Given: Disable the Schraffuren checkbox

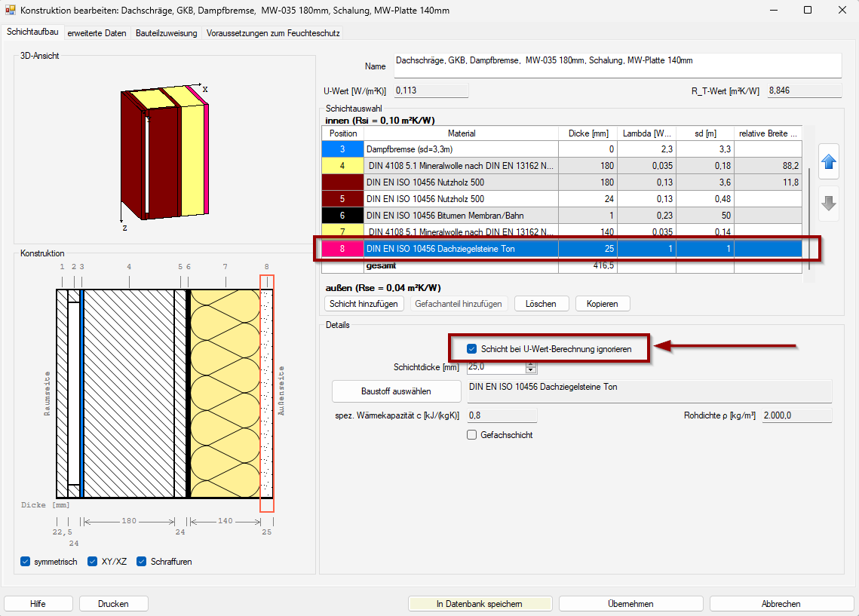Looking at the screenshot, I should click(142, 562).
